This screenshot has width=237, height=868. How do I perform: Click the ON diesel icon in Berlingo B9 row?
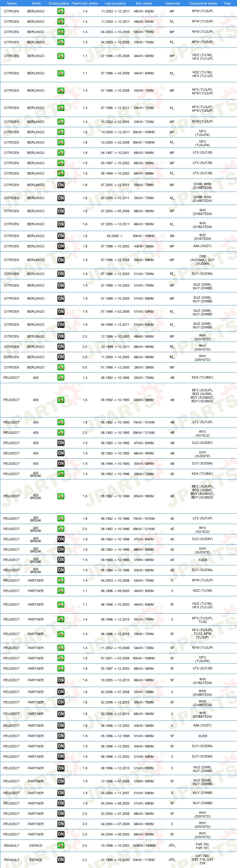click(x=61, y=236)
